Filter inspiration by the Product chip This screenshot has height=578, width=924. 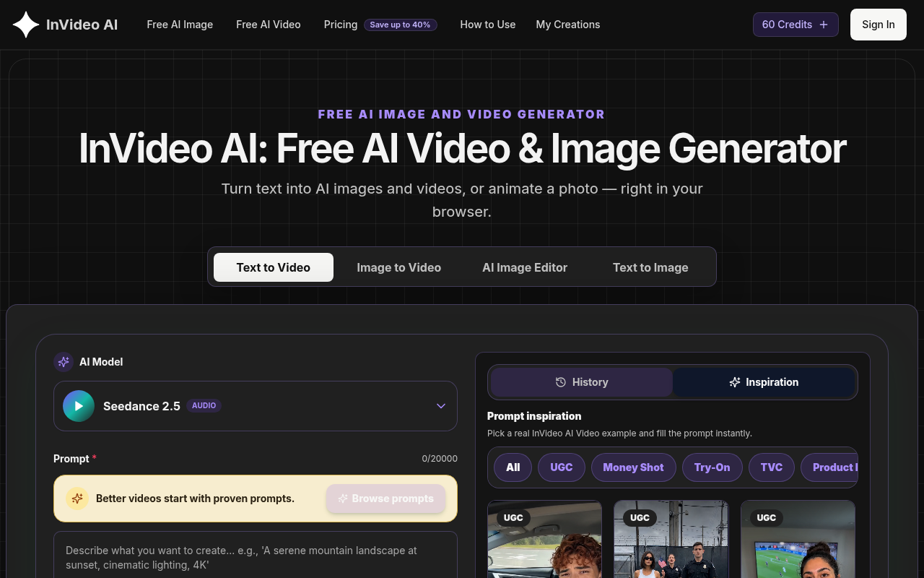coord(830,467)
